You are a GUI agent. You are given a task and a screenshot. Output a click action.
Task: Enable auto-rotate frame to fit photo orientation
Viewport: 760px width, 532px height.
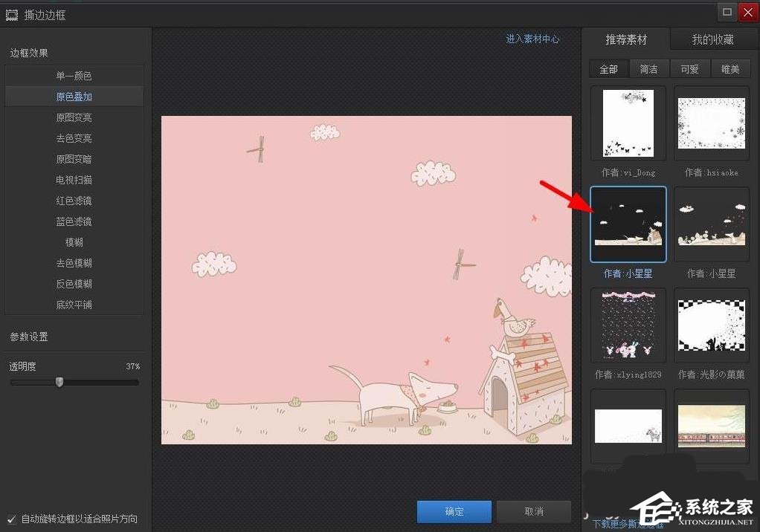tap(10, 519)
